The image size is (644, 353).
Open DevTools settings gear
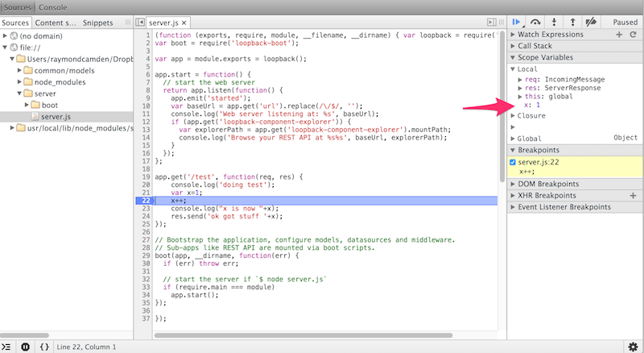pos(633,347)
